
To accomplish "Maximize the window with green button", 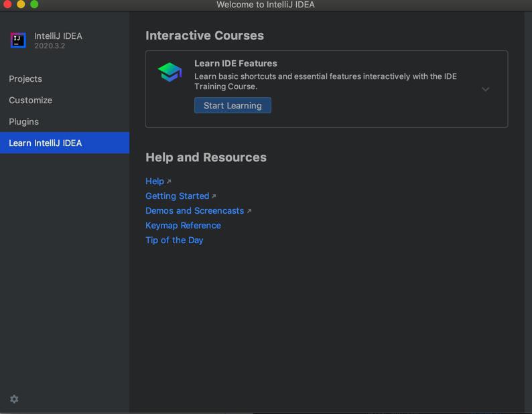I will (x=34, y=4).
